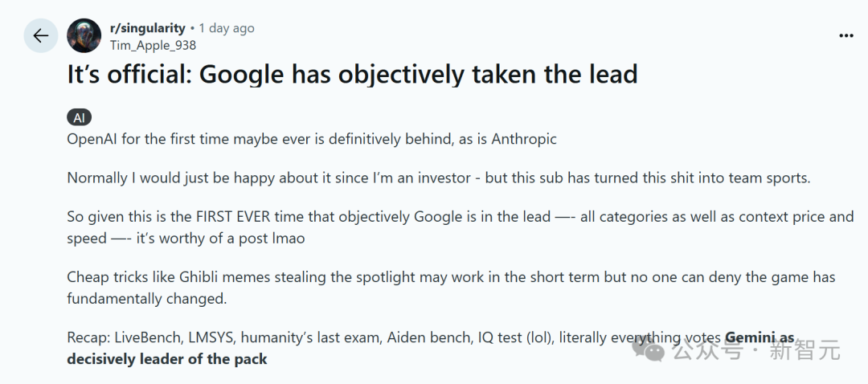The height and width of the screenshot is (384, 868).
Task: Click the sentence about Ghibli memes
Action: [x=451, y=288]
